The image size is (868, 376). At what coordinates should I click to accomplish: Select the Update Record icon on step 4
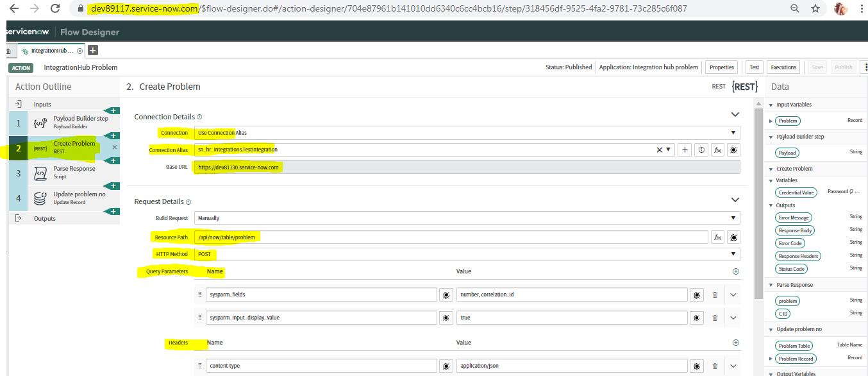pos(38,199)
